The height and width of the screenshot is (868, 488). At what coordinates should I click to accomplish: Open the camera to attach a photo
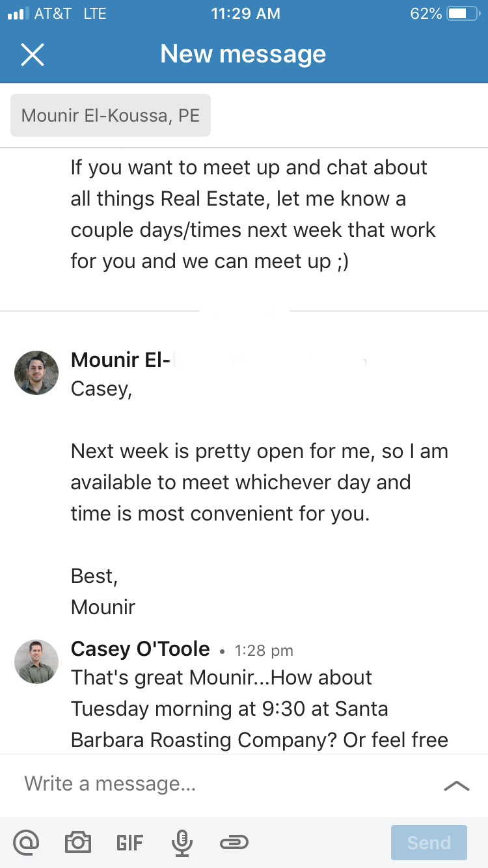[x=78, y=843]
